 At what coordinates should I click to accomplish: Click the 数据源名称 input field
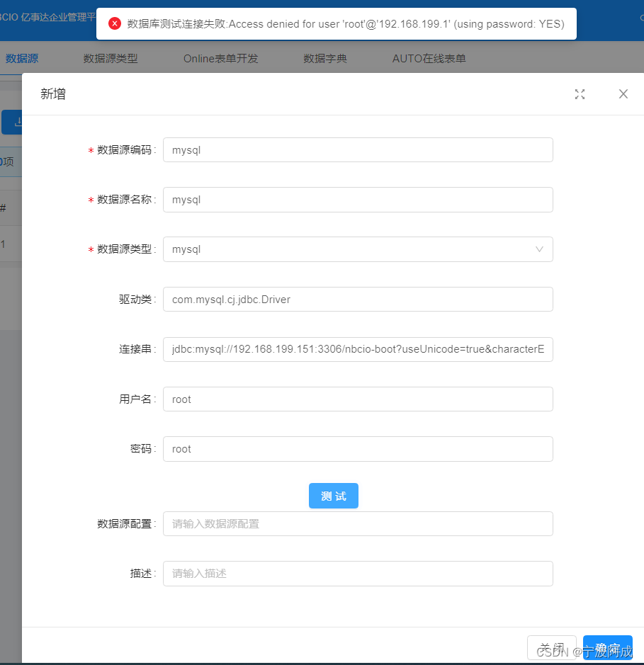[358, 200]
